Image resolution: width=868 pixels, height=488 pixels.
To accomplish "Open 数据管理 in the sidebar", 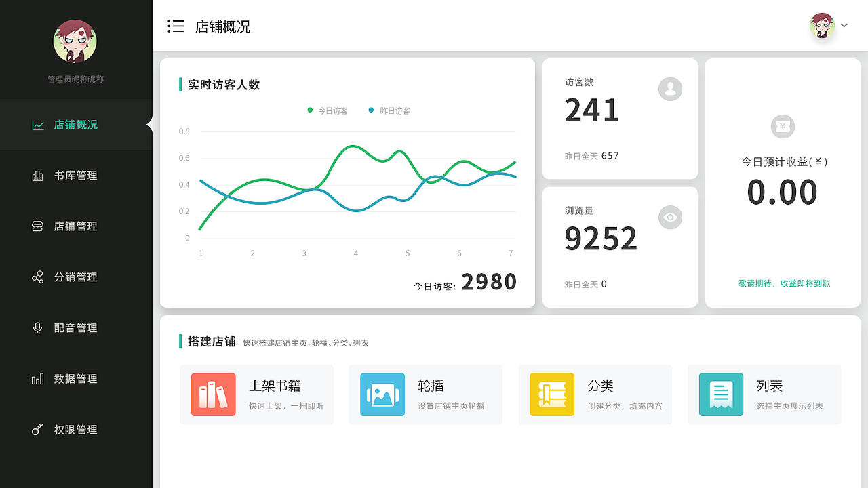I will click(76, 379).
